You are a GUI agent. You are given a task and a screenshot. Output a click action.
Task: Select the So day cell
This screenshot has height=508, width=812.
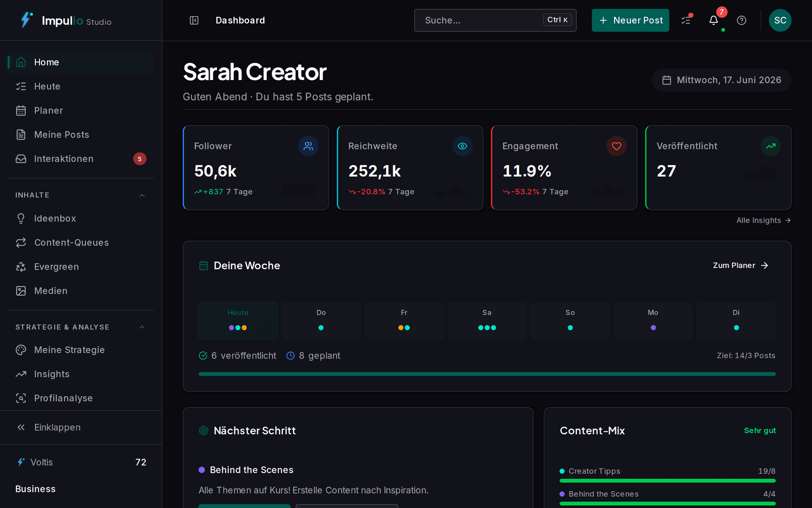coord(570,320)
